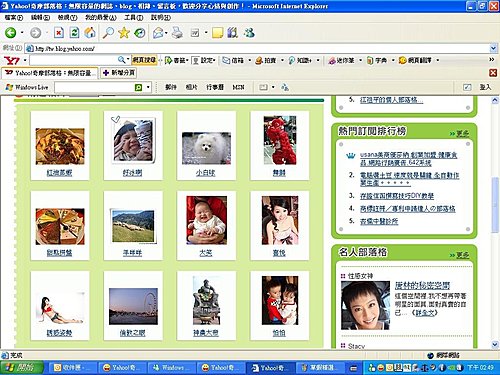Open the red lion dance photo thumbnail

coord(280,140)
